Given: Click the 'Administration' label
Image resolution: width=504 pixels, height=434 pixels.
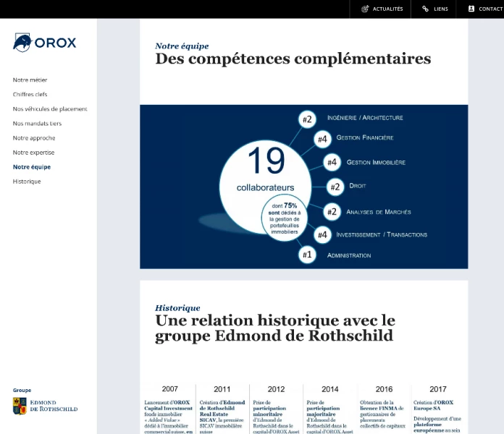Looking at the screenshot, I should pyautogui.click(x=349, y=255).
